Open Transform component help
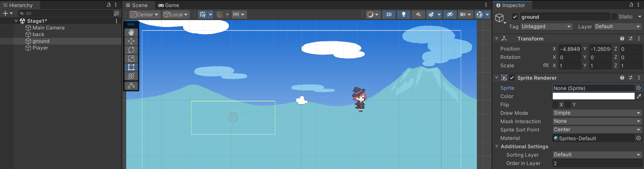The image size is (644, 169). [622, 38]
